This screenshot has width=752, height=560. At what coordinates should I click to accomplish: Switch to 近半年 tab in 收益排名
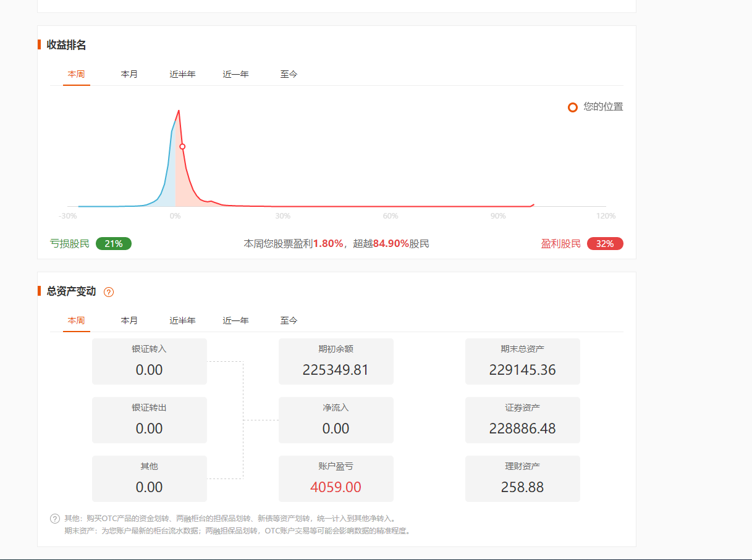point(182,74)
